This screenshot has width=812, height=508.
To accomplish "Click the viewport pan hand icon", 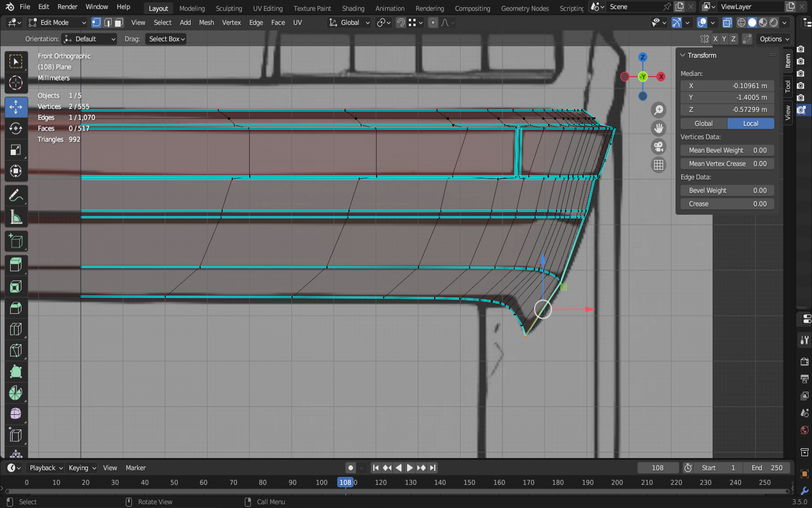I will (659, 128).
